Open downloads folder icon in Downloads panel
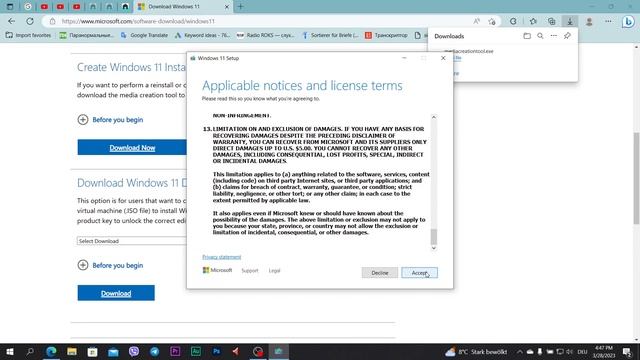The width and height of the screenshot is (640, 360). click(527, 36)
